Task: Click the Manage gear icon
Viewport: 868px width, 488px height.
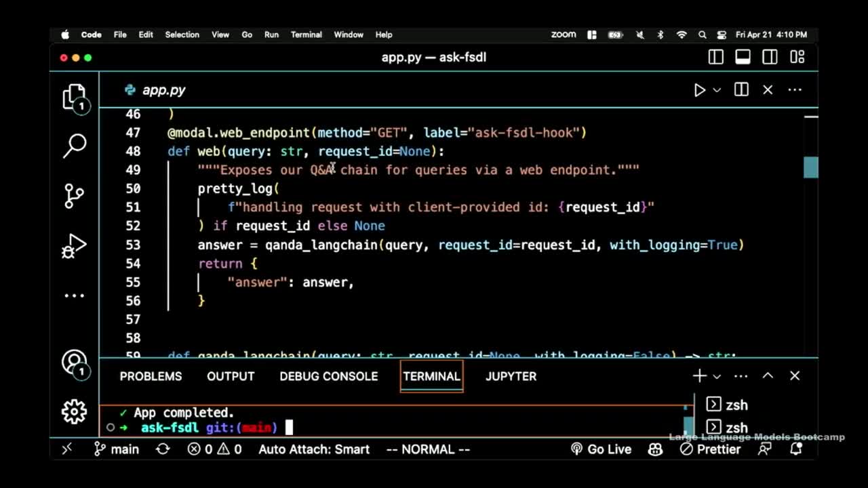Action: tap(74, 411)
